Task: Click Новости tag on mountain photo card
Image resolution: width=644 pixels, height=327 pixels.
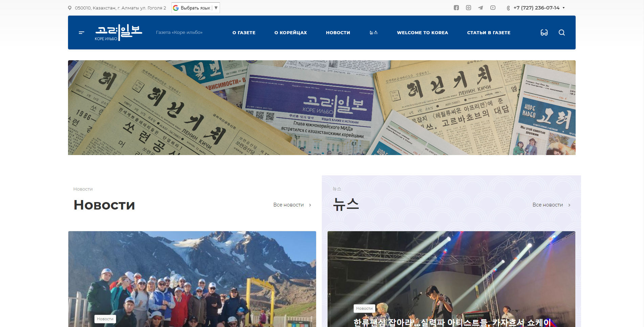Action: click(105, 319)
